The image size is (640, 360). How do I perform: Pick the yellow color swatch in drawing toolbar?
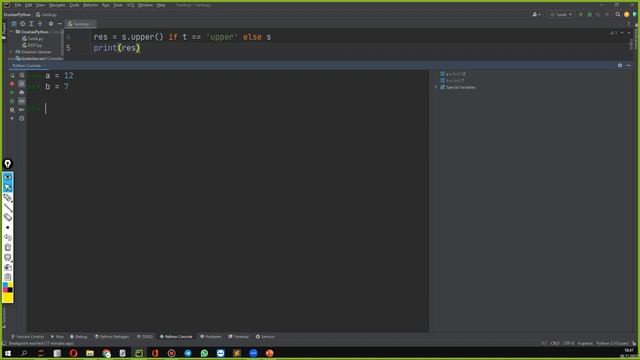click(8, 298)
